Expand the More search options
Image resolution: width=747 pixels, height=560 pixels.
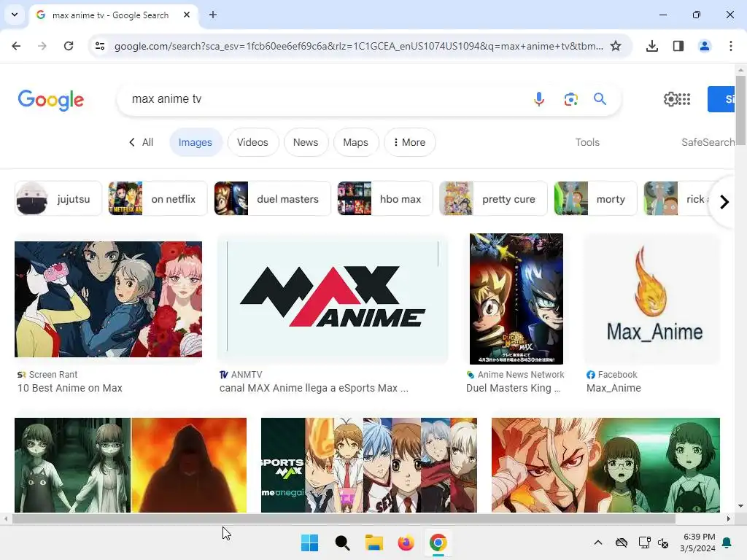(410, 142)
